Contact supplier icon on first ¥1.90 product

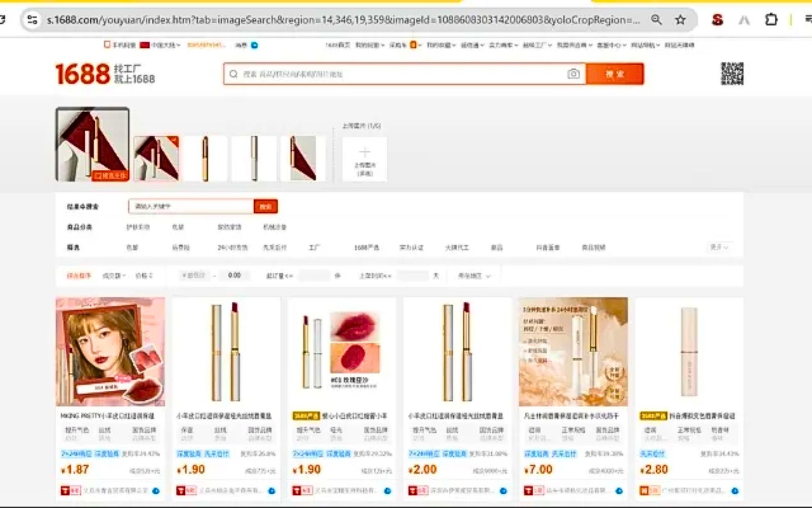coord(272,491)
